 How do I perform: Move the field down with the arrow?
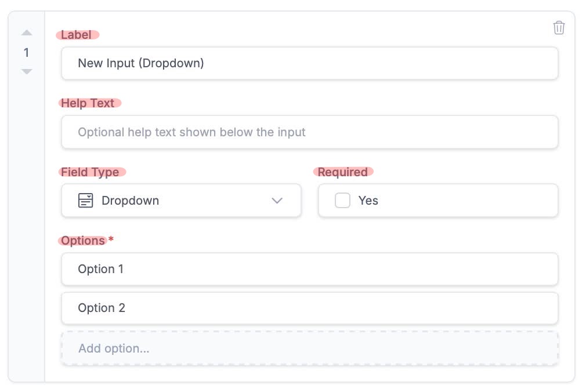click(x=27, y=71)
